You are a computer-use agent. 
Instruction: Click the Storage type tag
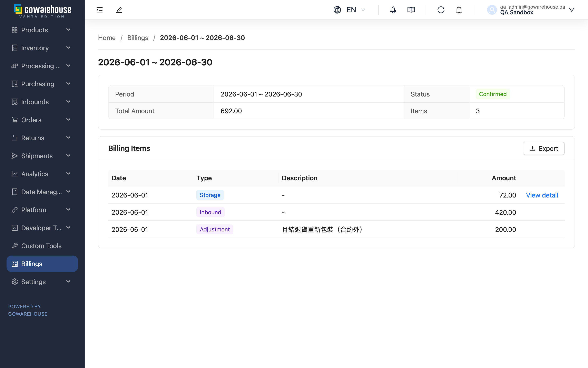coord(210,195)
